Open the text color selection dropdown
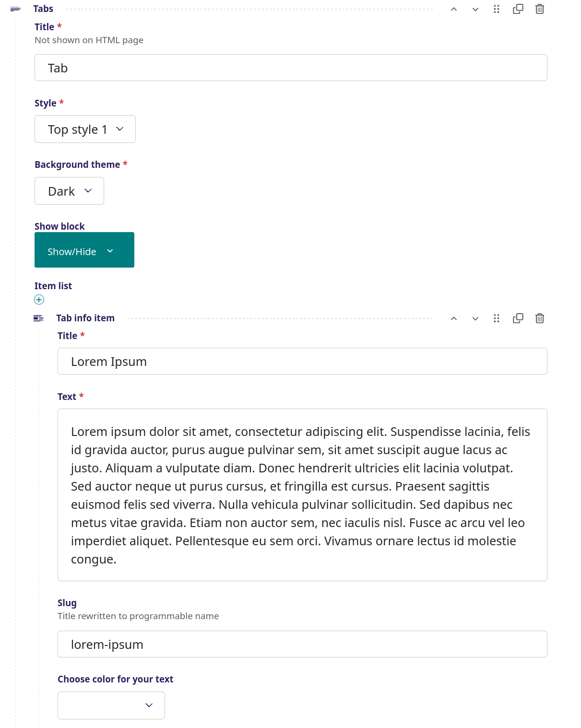Viewport: 581px width, 728px height. 111,705
